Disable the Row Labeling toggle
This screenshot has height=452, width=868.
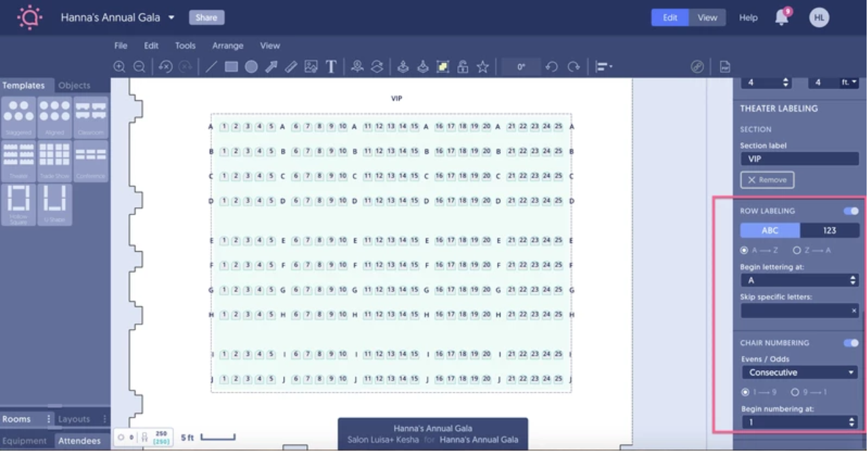click(x=850, y=210)
